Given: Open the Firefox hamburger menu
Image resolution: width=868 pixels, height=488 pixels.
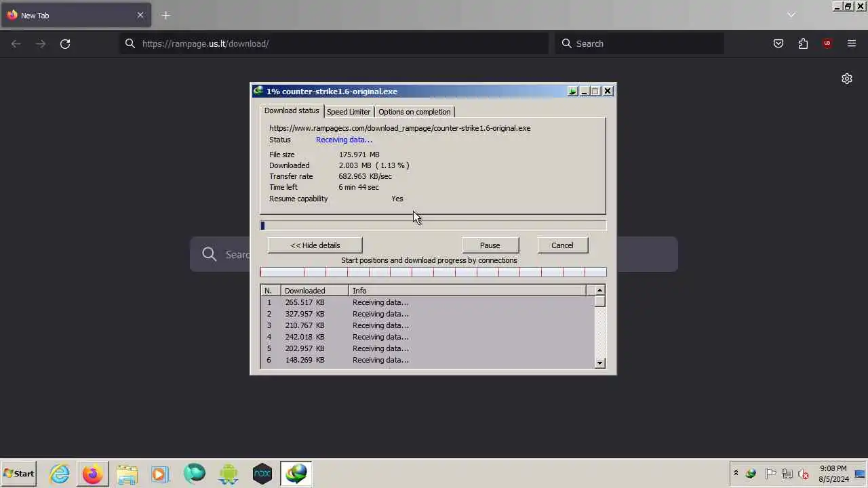Looking at the screenshot, I should [852, 43].
